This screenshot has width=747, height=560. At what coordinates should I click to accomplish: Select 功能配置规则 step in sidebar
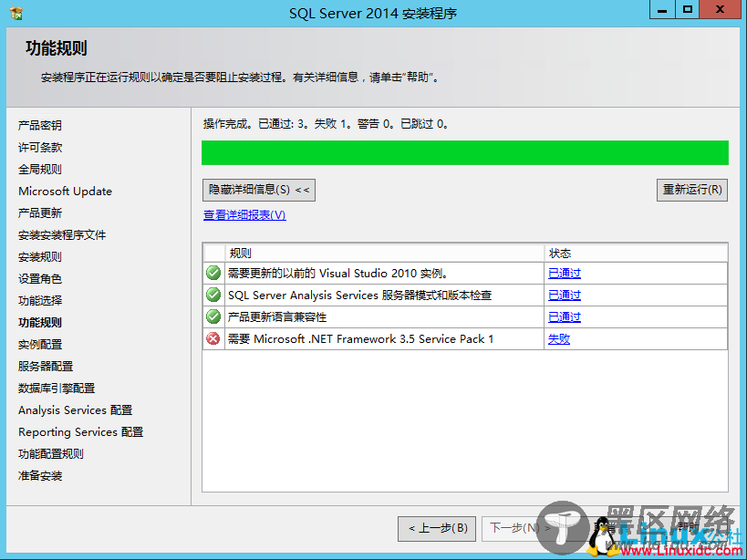pos(51,454)
